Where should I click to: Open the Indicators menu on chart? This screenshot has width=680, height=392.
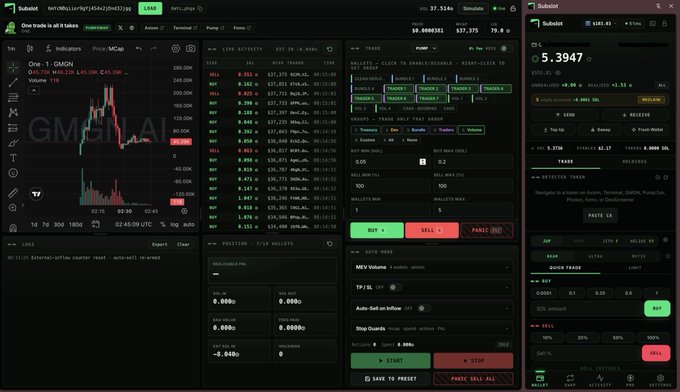point(63,49)
